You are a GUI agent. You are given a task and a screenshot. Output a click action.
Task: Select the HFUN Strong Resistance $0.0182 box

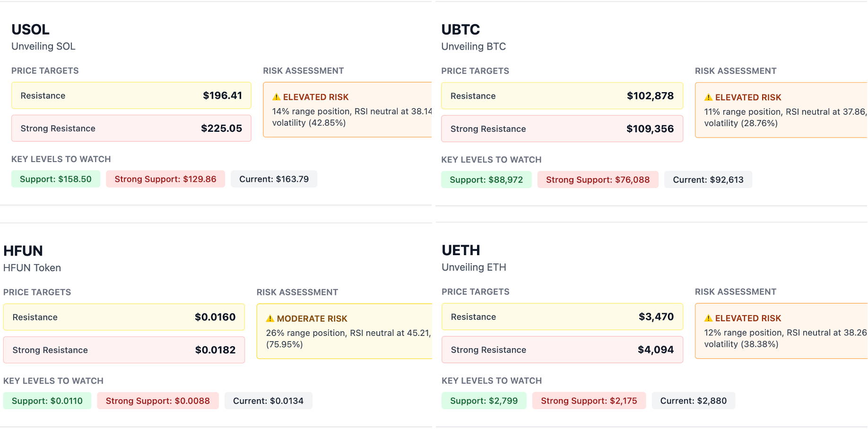coord(124,350)
